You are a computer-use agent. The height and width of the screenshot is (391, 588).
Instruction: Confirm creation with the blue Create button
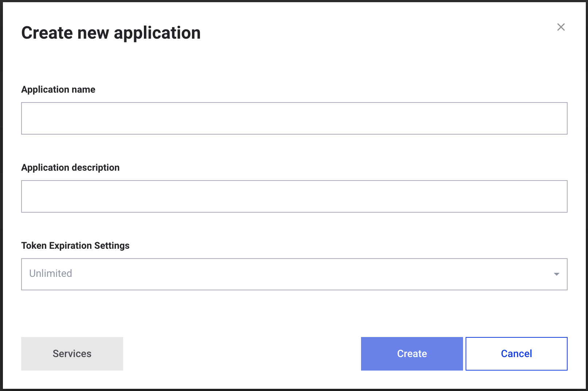coord(411,353)
